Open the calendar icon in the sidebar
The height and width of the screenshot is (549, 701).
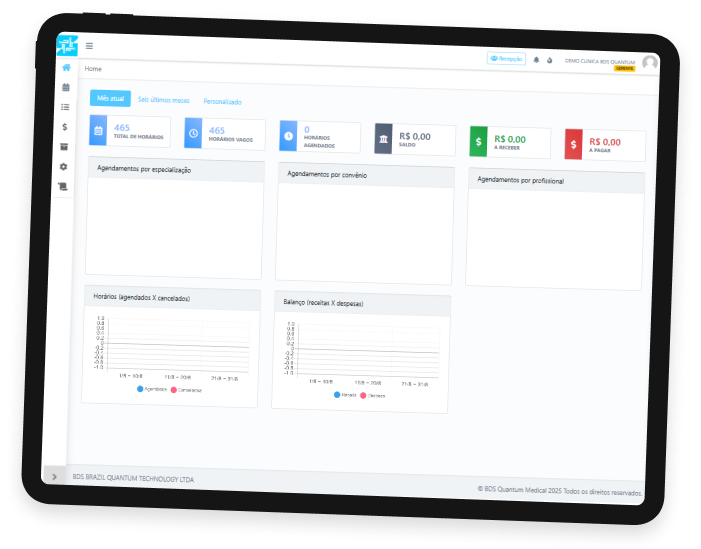click(x=65, y=88)
